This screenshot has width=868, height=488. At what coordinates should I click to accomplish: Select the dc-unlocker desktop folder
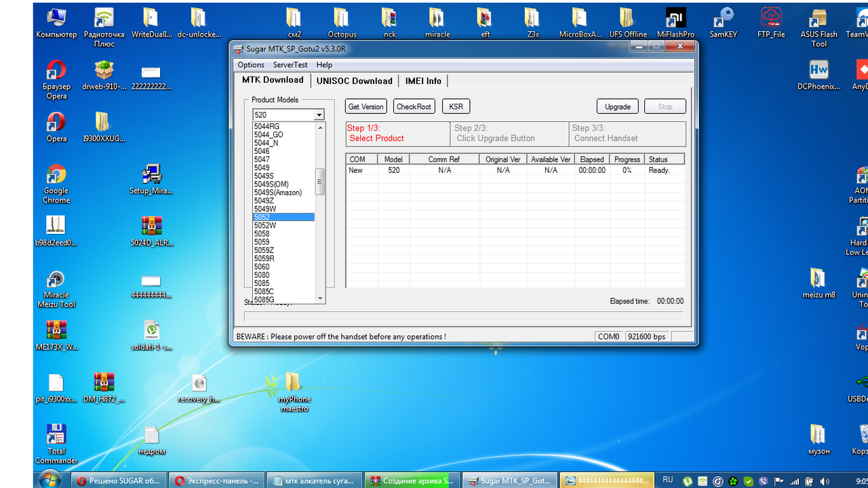199,23
